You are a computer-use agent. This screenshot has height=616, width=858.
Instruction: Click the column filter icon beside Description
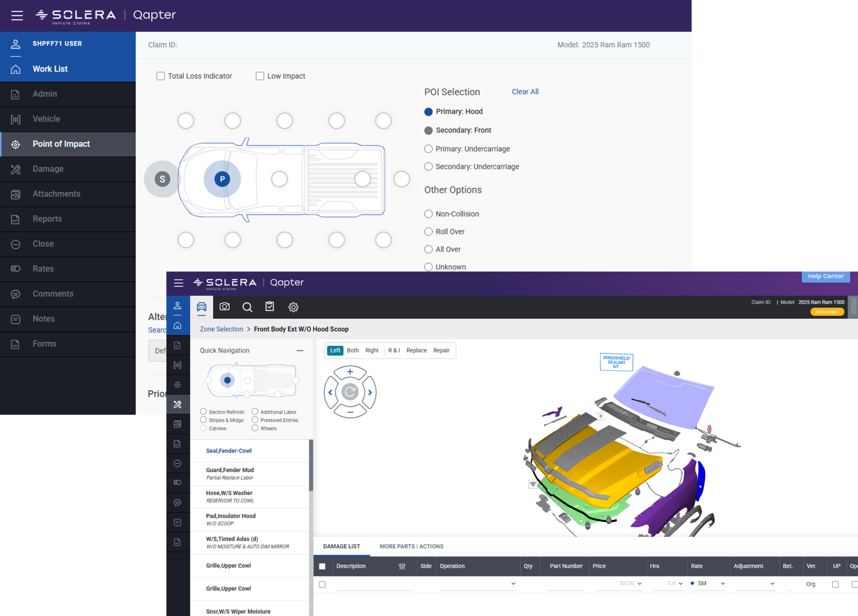click(x=402, y=566)
